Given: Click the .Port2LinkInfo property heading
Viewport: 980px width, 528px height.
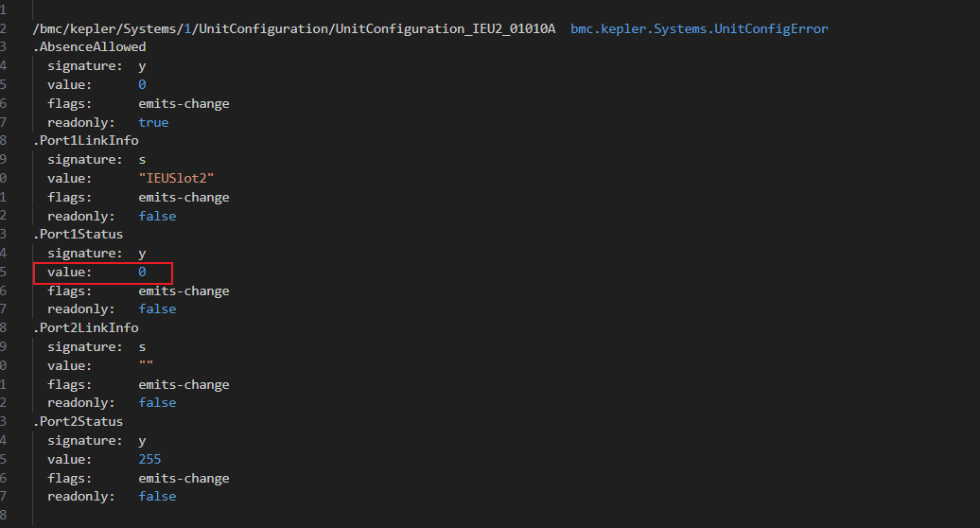Looking at the screenshot, I should pyautogui.click(x=86, y=328).
